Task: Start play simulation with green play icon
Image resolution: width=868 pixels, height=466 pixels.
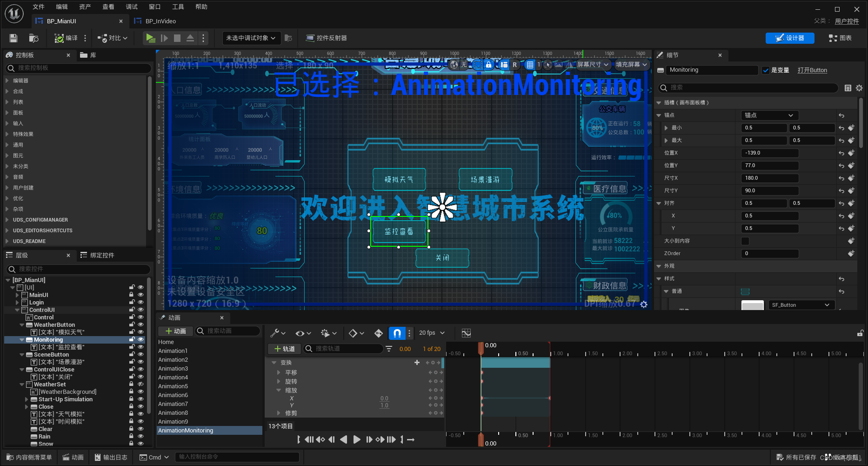Action: (150, 38)
